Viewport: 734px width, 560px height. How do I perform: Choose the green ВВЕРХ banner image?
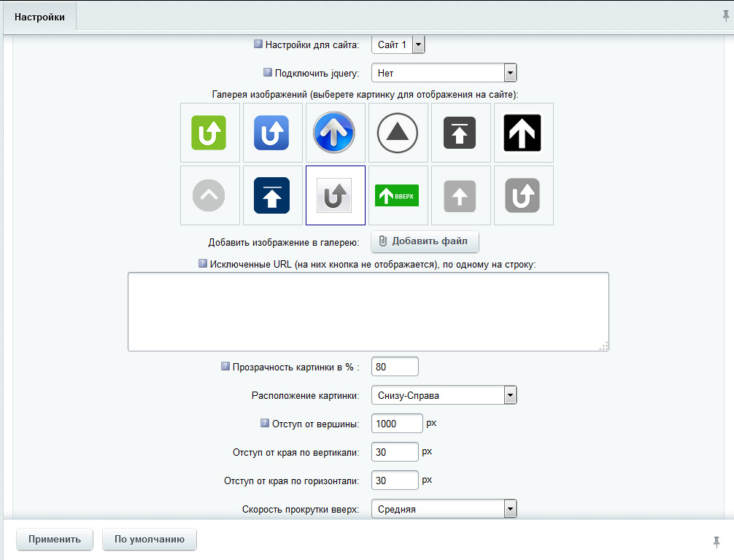398,195
